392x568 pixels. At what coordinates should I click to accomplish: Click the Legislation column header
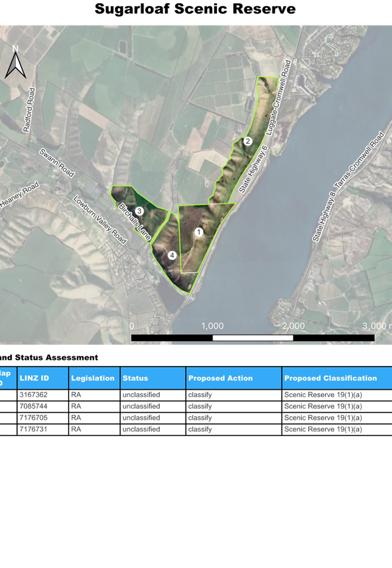(92, 378)
